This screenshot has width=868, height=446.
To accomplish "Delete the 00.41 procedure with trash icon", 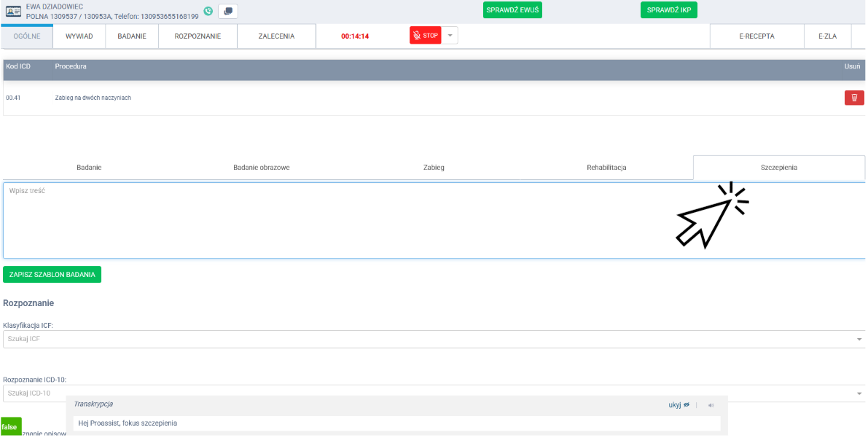I will (x=853, y=98).
